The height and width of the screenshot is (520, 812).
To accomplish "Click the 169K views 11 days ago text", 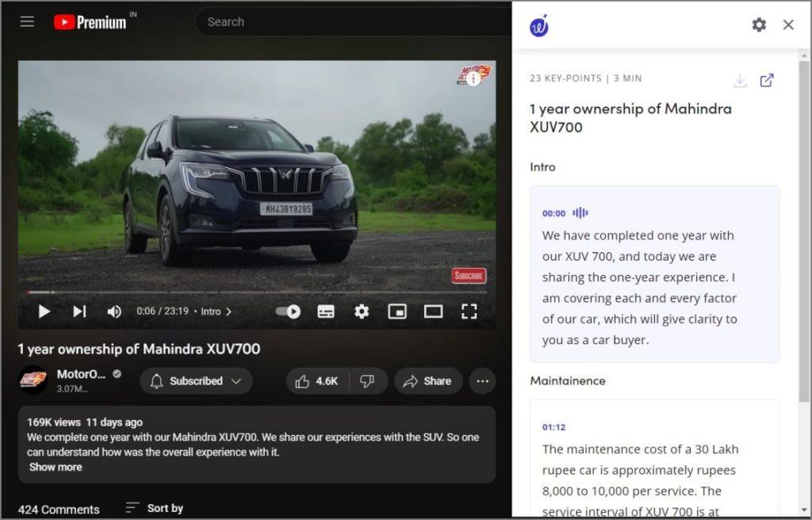I will [x=85, y=422].
